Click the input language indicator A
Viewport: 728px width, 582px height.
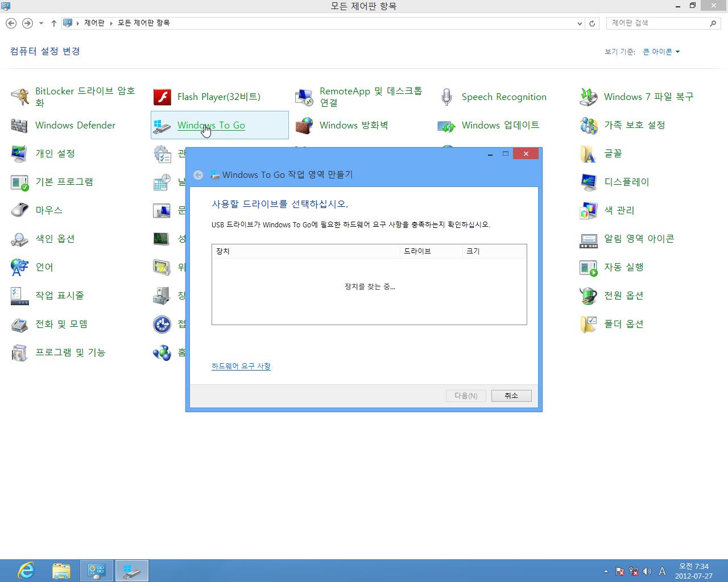(662, 572)
